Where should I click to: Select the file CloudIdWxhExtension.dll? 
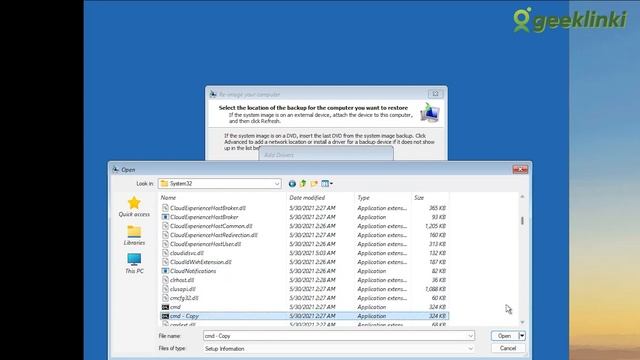pyautogui.click(x=201, y=262)
